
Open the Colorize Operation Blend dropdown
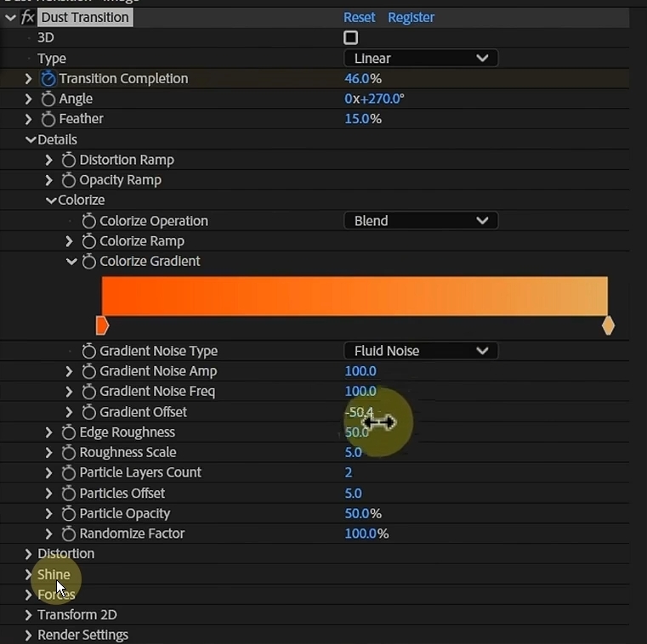click(x=421, y=221)
